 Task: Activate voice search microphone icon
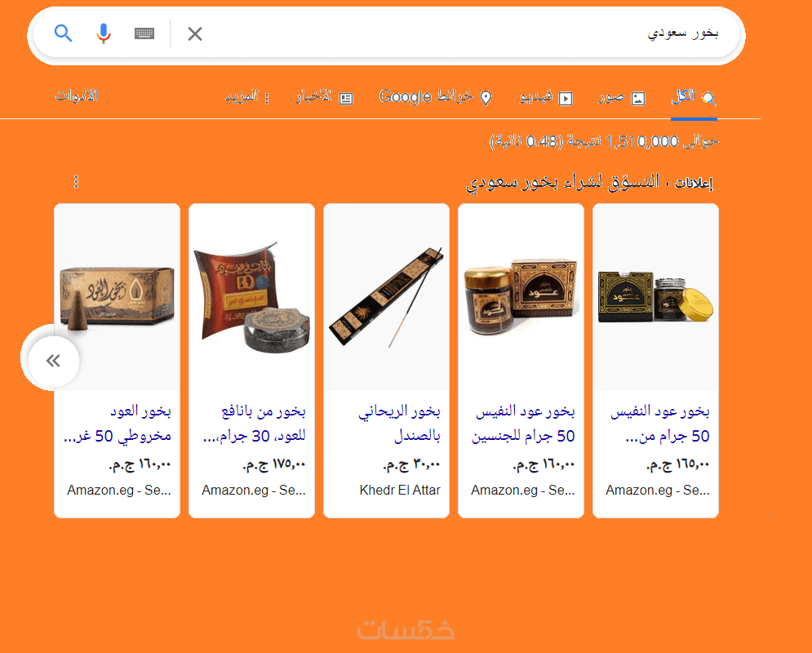pyautogui.click(x=104, y=33)
